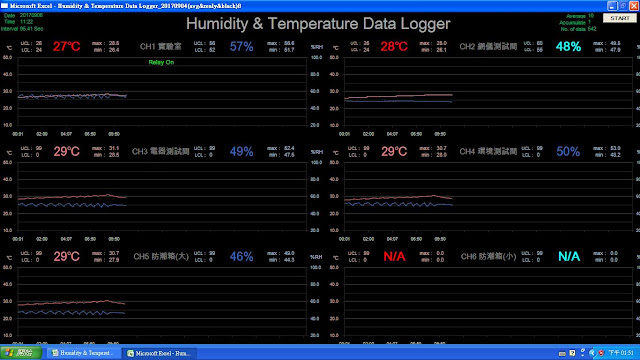Select the CH3 29°C temperature reading
640x360 pixels.
pos(67,151)
